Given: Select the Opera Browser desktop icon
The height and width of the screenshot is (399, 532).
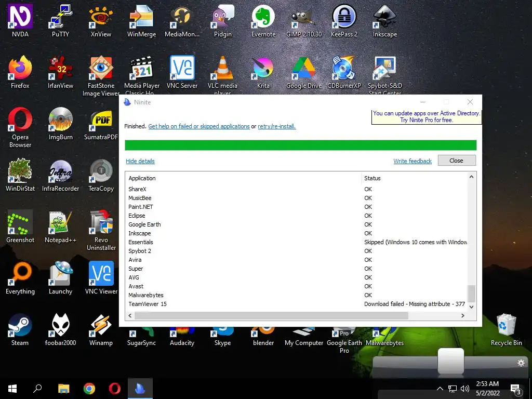Looking at the screenshot, I should click(x=20, y=128).
